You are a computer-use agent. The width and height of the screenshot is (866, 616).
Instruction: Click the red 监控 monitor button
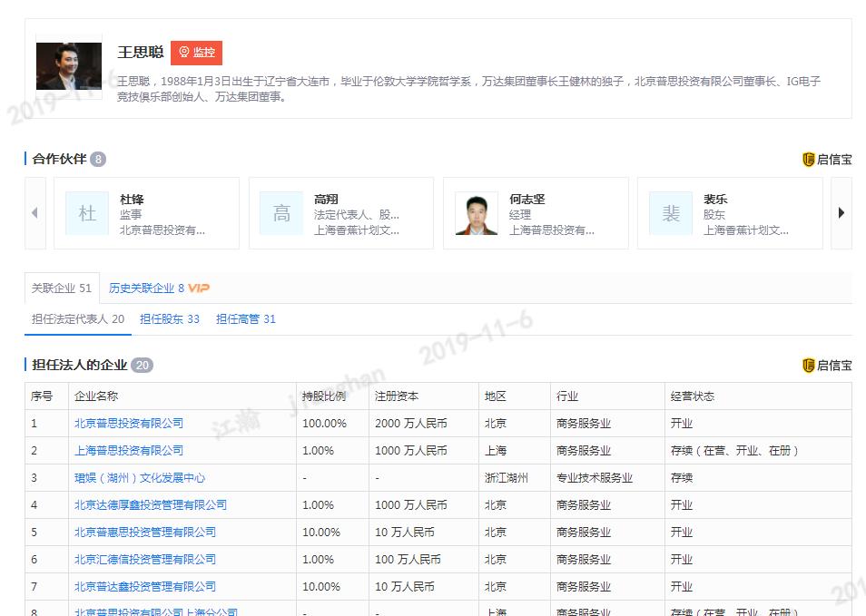click(x=196, y=53)
